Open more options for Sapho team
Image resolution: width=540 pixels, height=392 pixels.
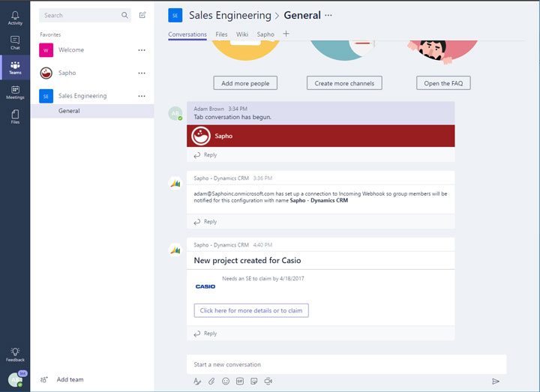point(142,73)
